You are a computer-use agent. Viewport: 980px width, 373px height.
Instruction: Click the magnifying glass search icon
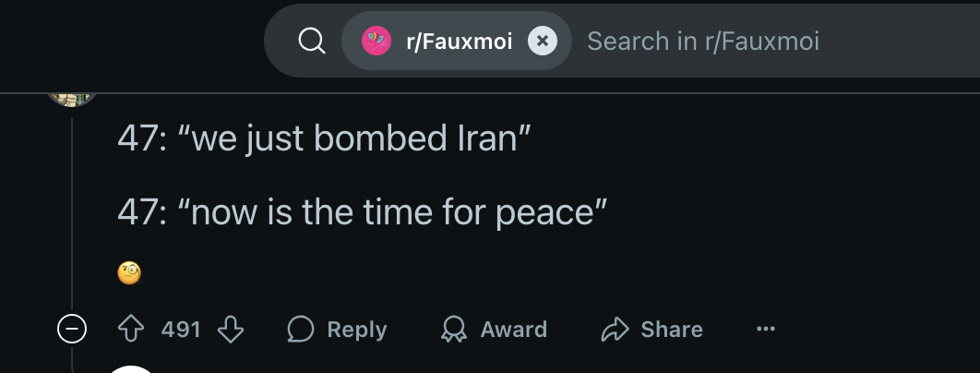pyautogui.click(x=312, y=42)
